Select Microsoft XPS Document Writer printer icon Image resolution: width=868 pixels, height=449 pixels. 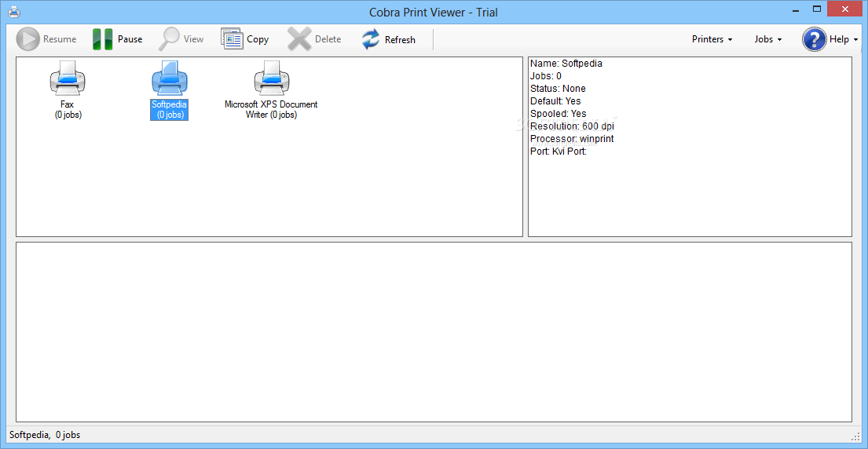click(x=272, y=78)
